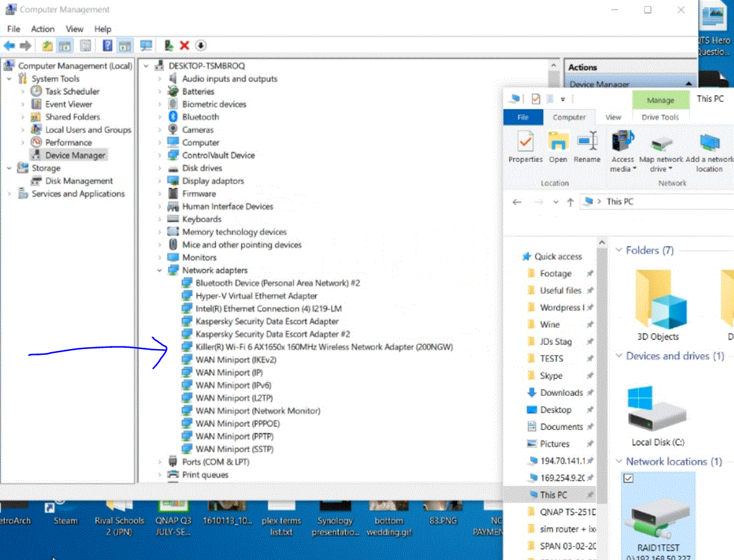
Task: Open the File menu in Computer Management
Action: pos(13,29)
